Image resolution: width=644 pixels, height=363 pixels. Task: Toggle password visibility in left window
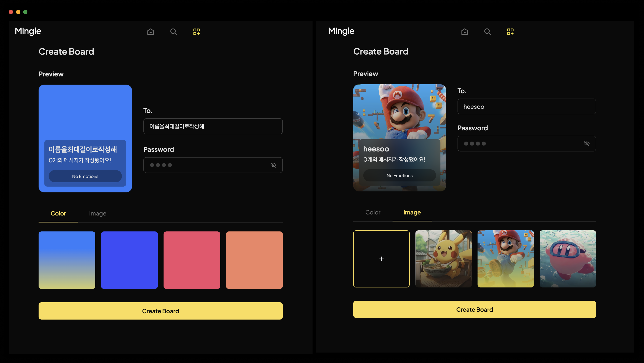pos(273,165)
